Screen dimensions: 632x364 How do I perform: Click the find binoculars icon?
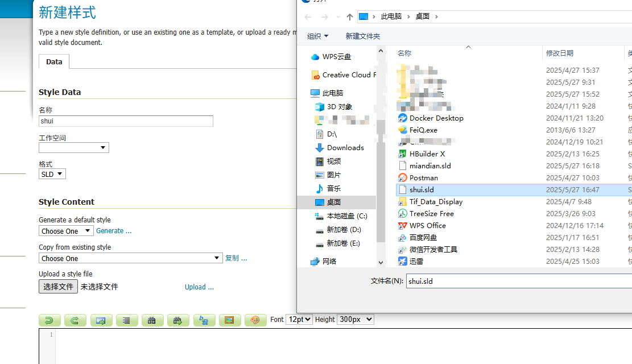pyautogui.click(x=152, y=320)
